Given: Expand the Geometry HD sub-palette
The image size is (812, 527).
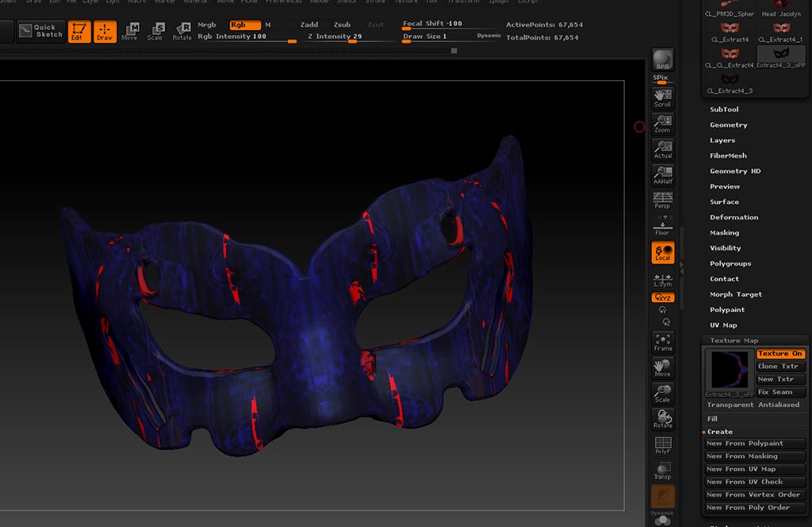Looking at the screenshot, I should click(735, 171).
